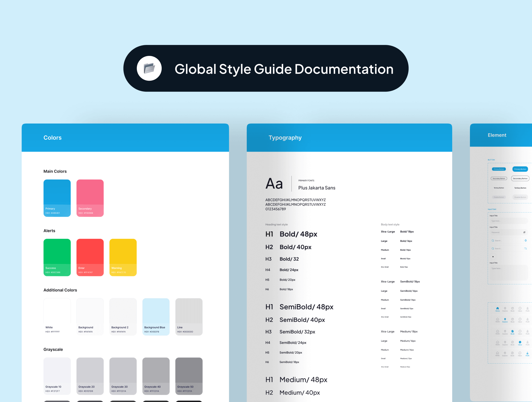
Task: Click the active blue Explore pin icon
Action: pyautogui.click(x=505, y=320)
